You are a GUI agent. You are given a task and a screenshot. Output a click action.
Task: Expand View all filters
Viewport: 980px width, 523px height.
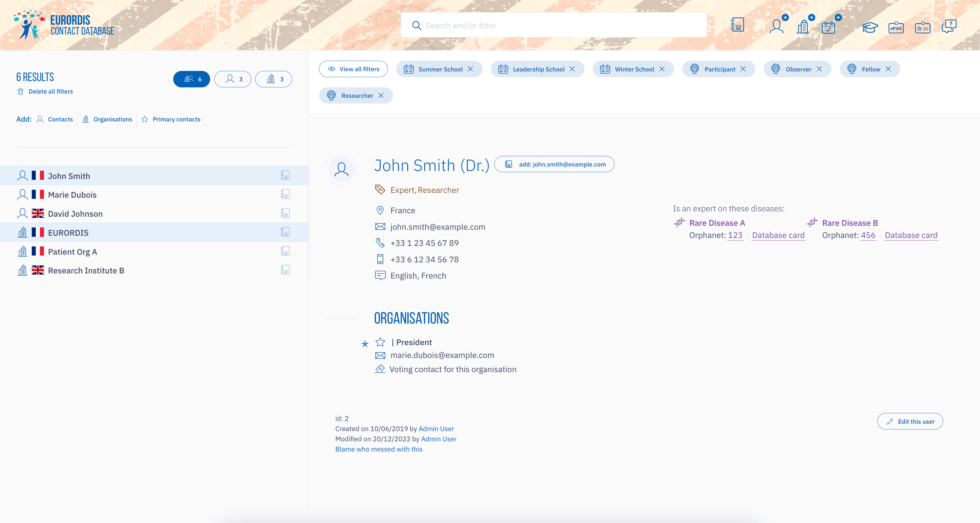click(353, 69)
